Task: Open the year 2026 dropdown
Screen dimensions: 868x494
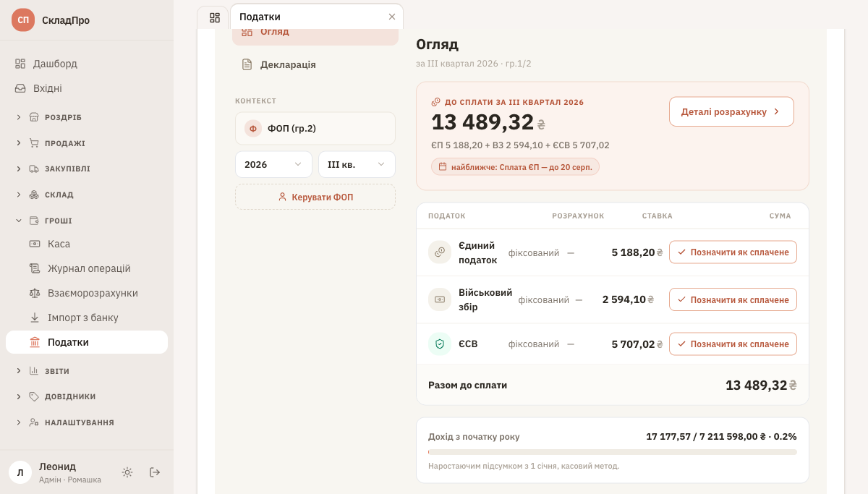Action: tap(273, 164)
